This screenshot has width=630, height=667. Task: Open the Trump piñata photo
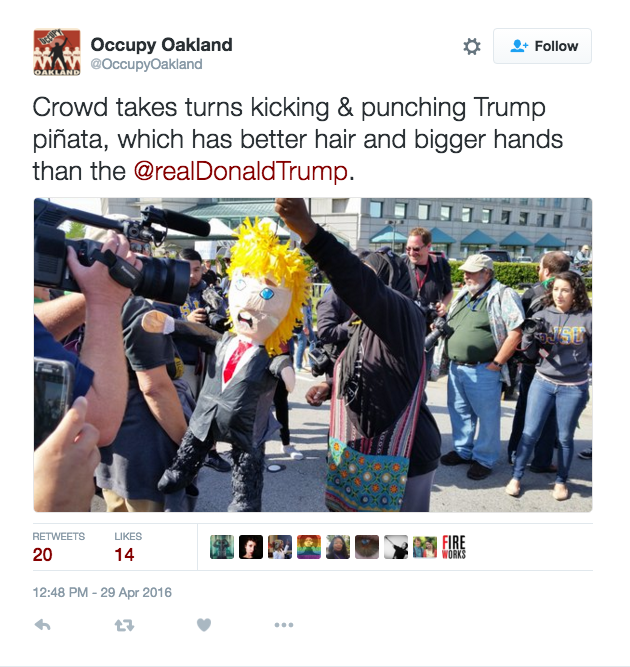point(313,355)
